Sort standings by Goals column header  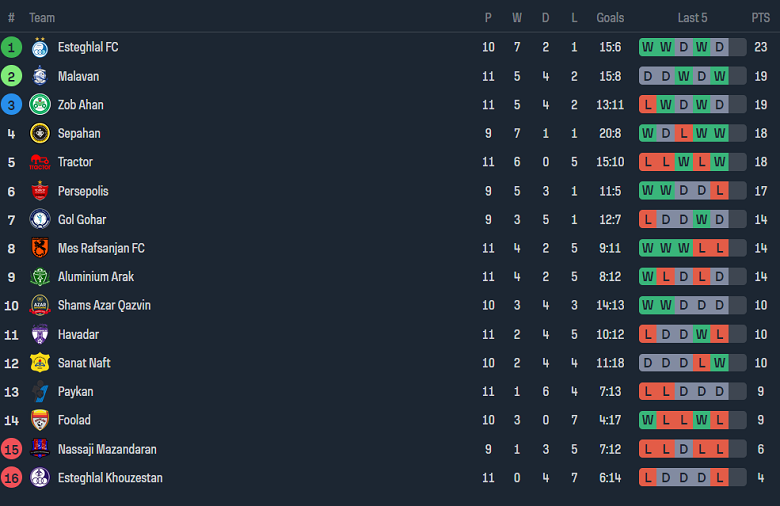[x=610, y=18]
